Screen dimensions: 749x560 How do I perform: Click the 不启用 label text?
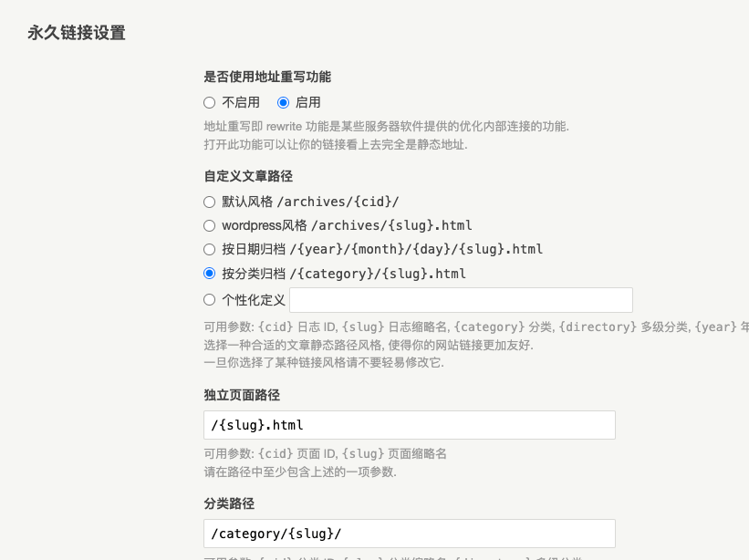point(241,103)
